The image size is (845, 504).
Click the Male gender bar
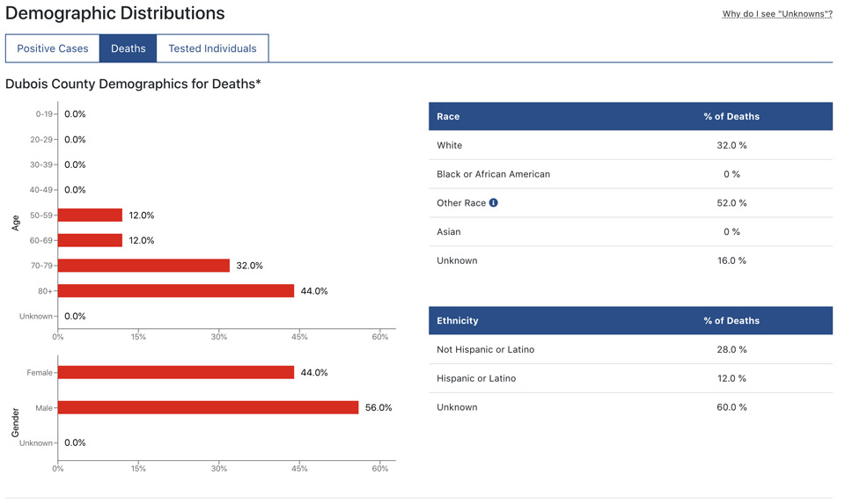click(x=208, y=408)
